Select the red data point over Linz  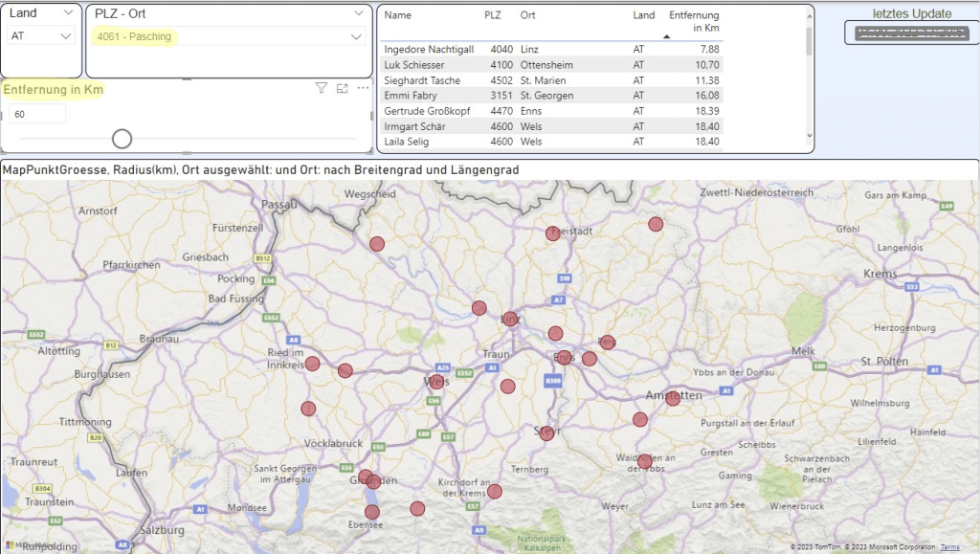click(x=508, y=318)
